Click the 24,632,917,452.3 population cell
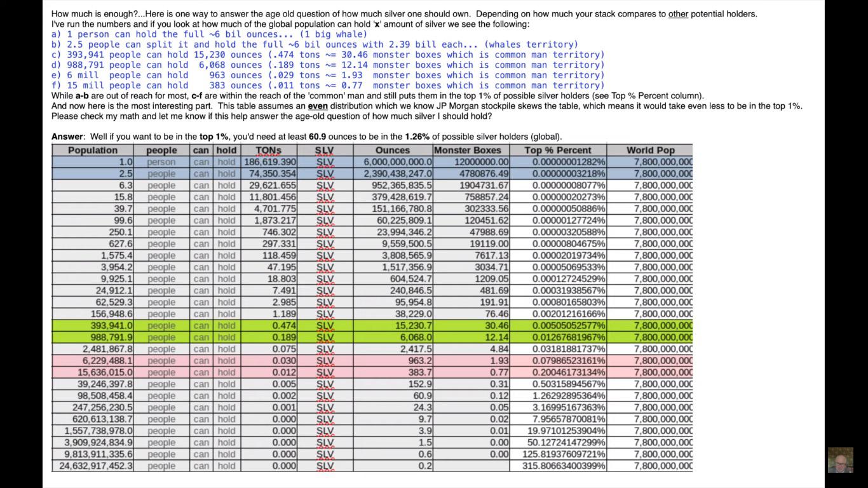The height and width of the screenshot is (488, 868). coord(93,466)
